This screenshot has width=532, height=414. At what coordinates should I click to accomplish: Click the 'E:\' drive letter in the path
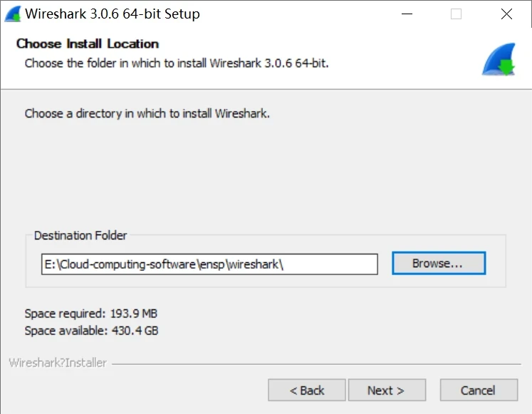pyautogui.click(x=50, y=264)
